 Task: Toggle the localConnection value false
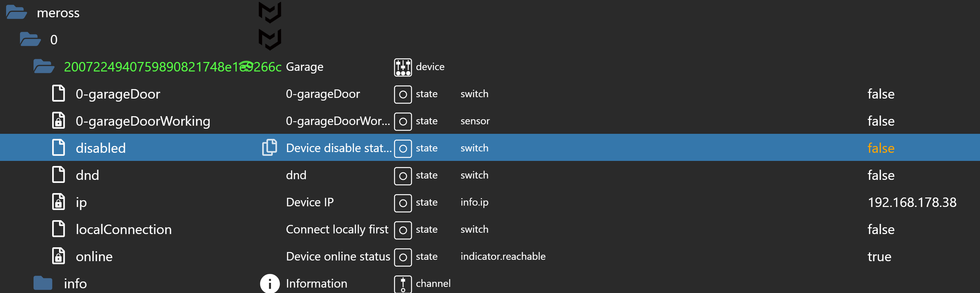[880, 229]
